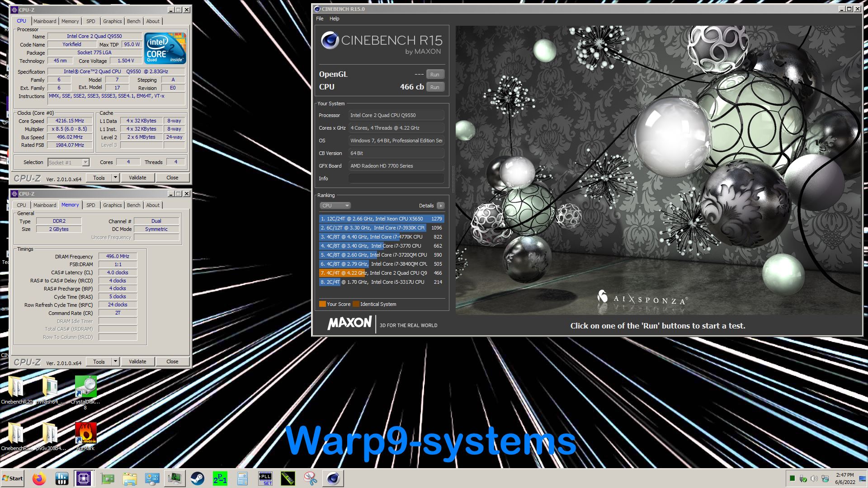Click the volume speaker tray icon
This screenshot has width=868, height=488.
tap(814, 479)
